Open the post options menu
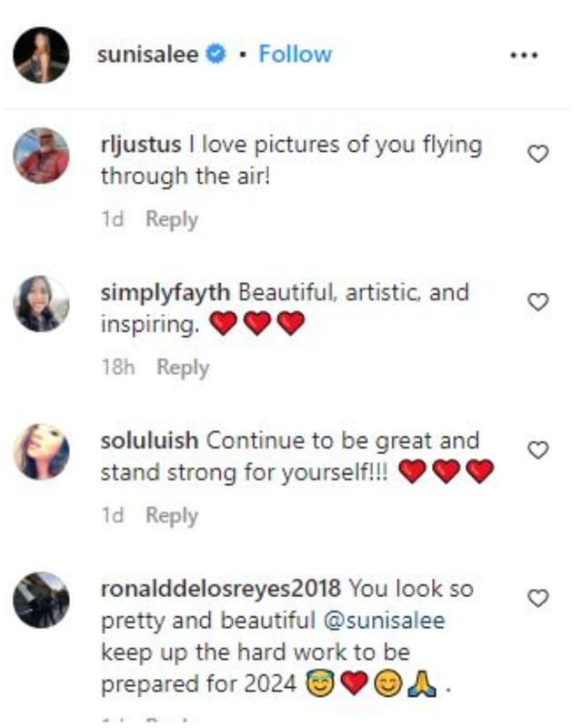Viewport: 582px width, 728px height. [523, 53]
